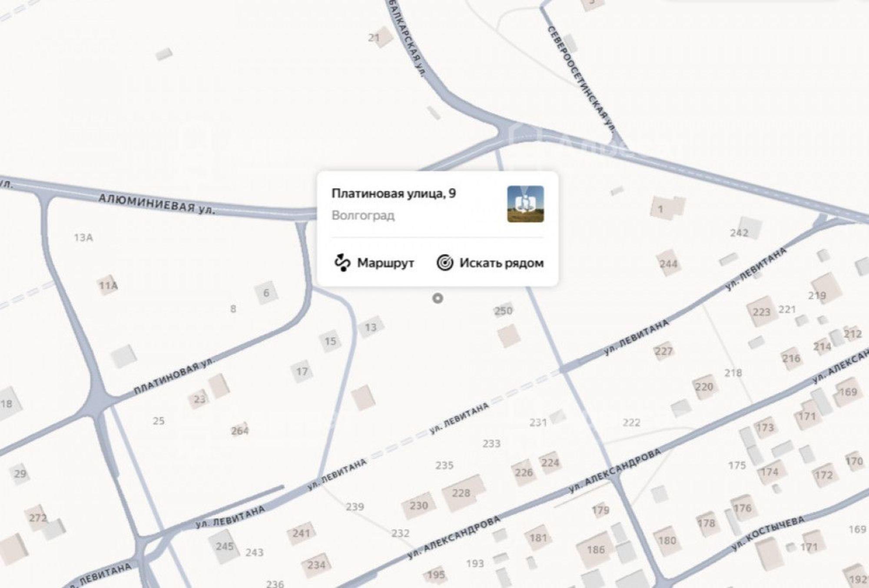Select building number 244
Viewport: 869px width, 588px height.
668,264
